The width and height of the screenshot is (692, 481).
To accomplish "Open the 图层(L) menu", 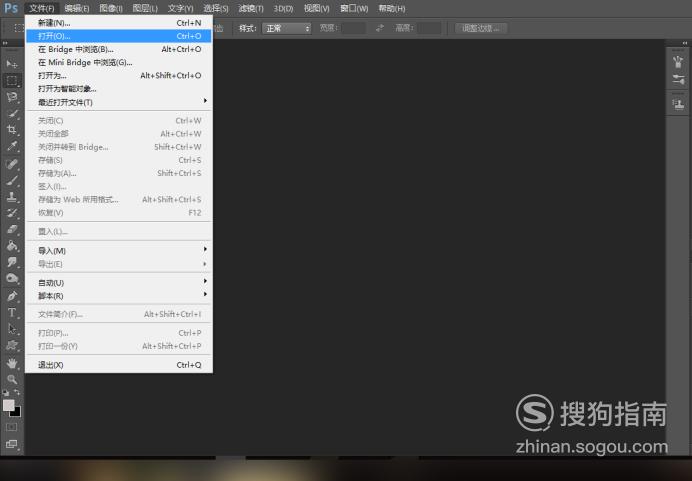I will click(145, 8).
